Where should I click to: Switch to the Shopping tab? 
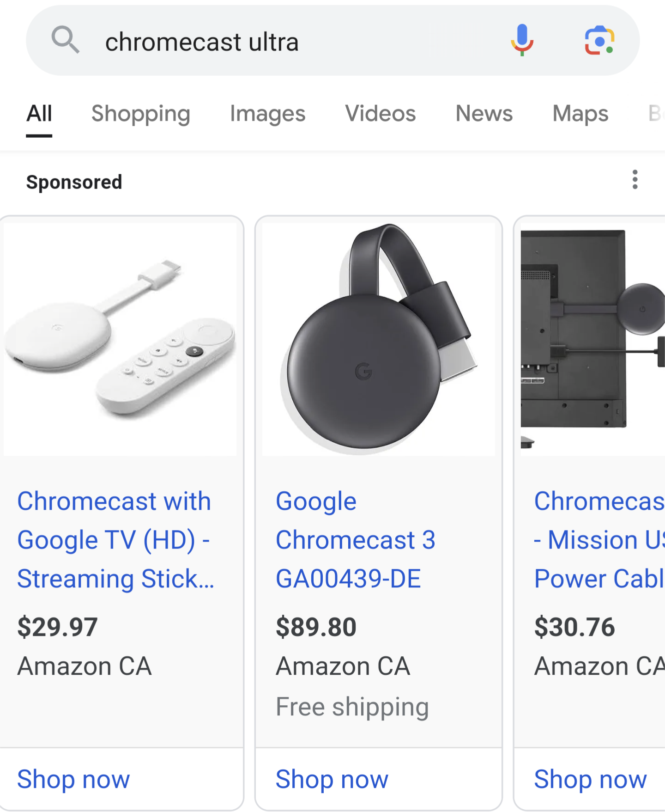(x=141, y=114)
